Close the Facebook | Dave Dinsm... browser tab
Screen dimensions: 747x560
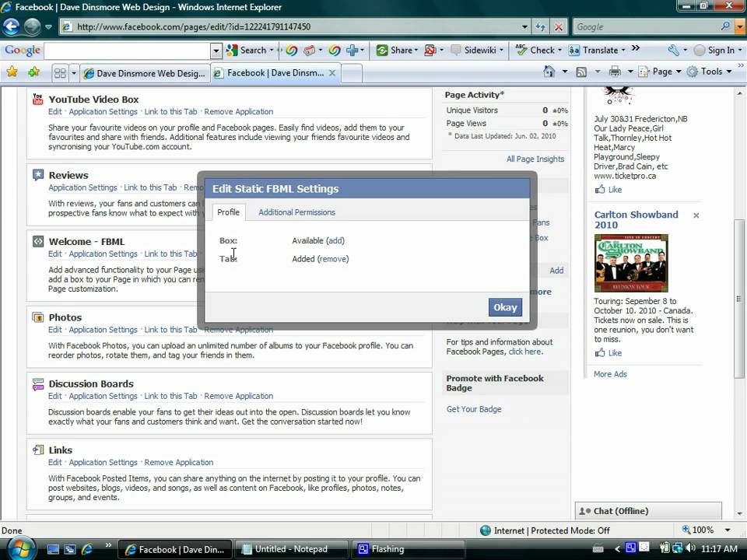(332, 73)
